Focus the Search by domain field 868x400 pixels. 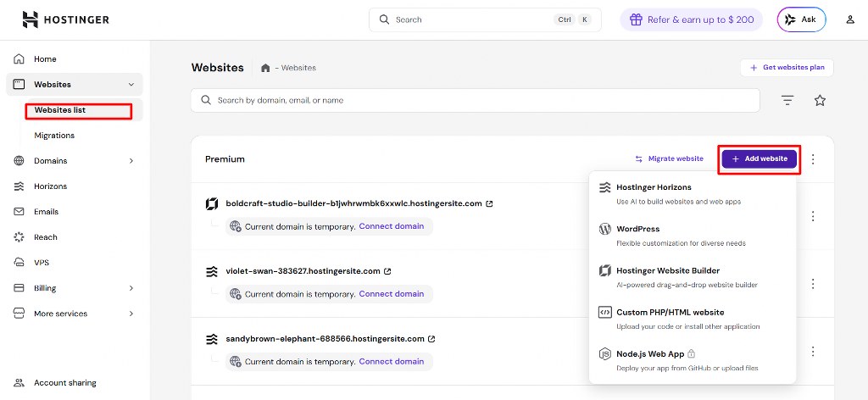(475, 100)
